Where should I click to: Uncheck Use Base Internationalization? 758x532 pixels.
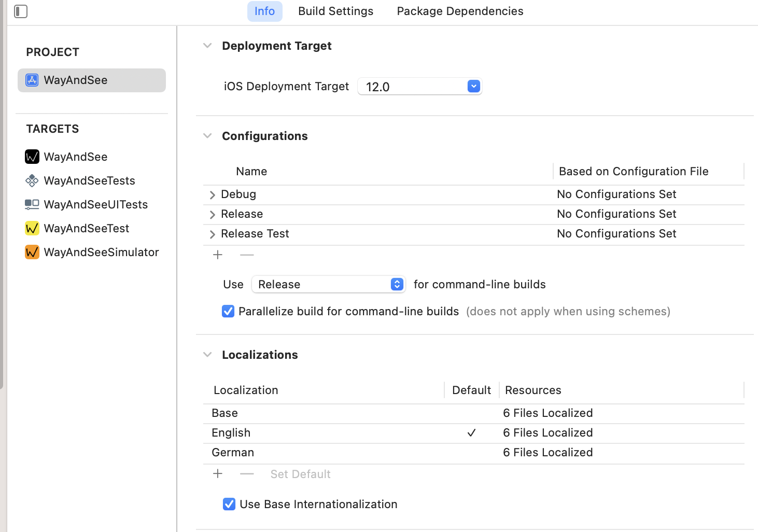[229, 504]
